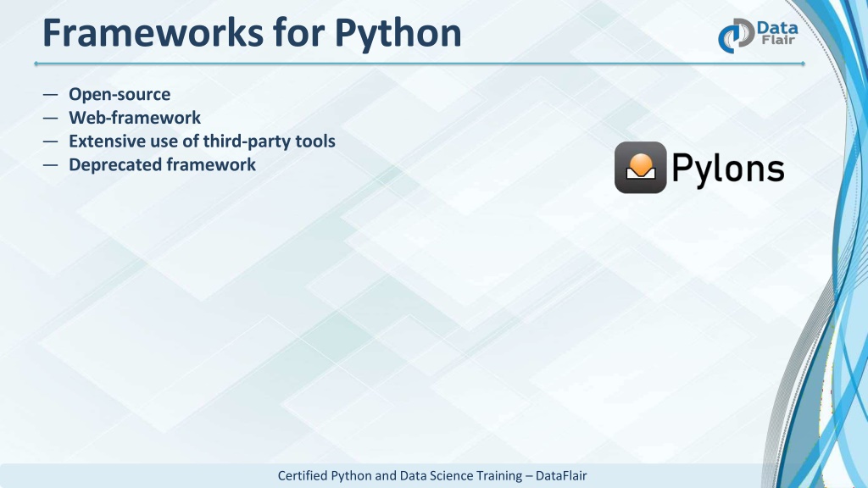The height and width of the screenshot is (488, 868).
Task: Select 'Extensive use of third-party tools' line
Action: click(x=202, y=141)
